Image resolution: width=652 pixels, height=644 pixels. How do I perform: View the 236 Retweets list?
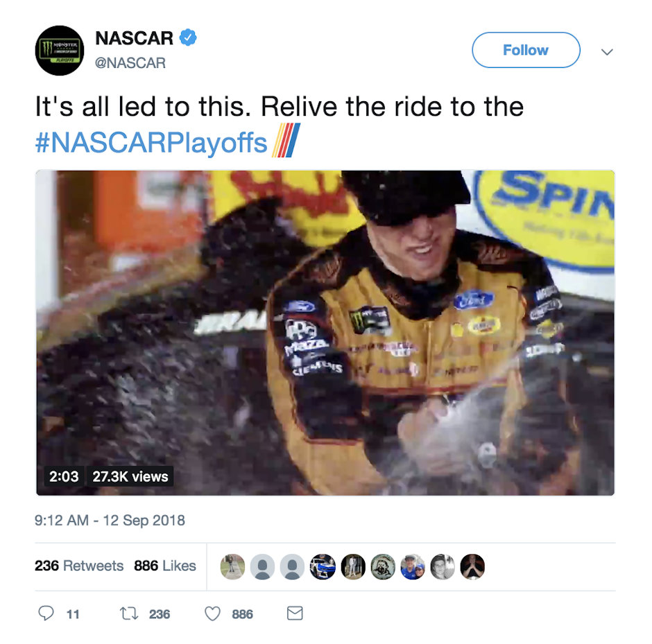coord(79,566)
